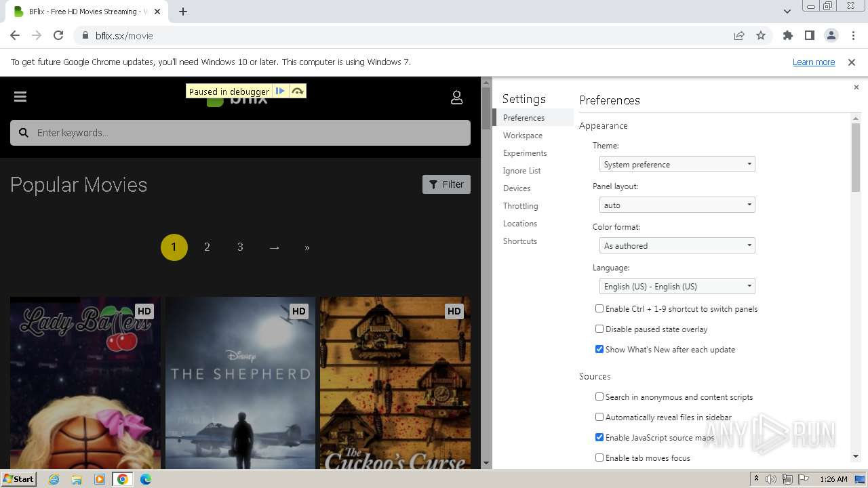Screen dimensions: 868x488
Task: Open The Cuckoo's Curse movie poster
Action: pos(395,383)
